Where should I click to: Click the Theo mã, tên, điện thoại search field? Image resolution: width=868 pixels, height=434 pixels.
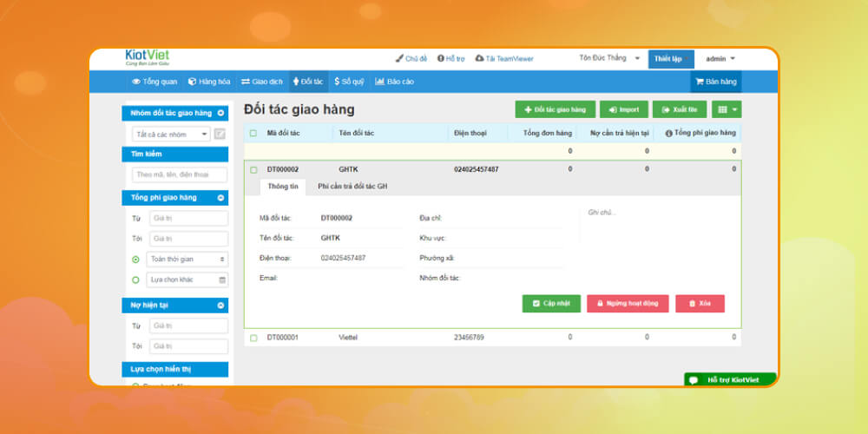(x=179, y=174)
